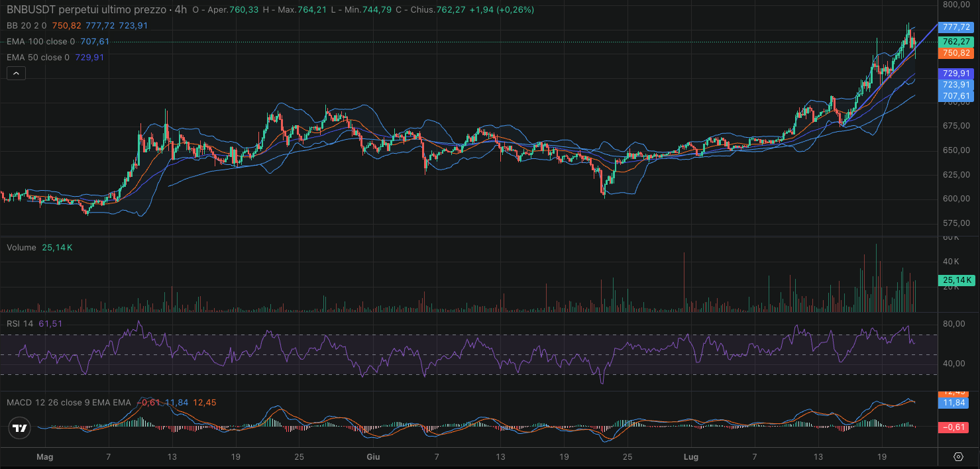Select the Volume indicator legend
Image resolution: width=980 pixels, height=469 pixels.
[21, 247]
